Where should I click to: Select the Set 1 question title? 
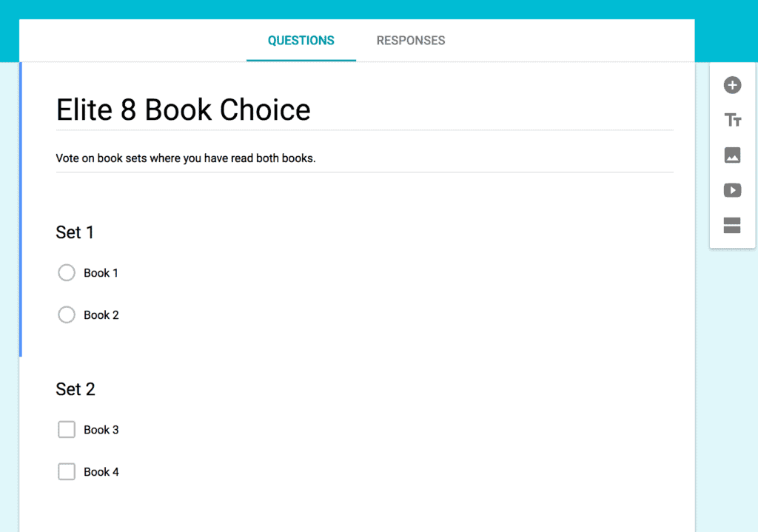tap(75, 232)
